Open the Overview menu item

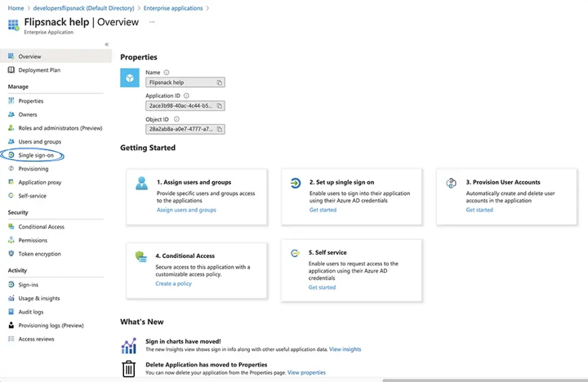click(x=56, y=56)
